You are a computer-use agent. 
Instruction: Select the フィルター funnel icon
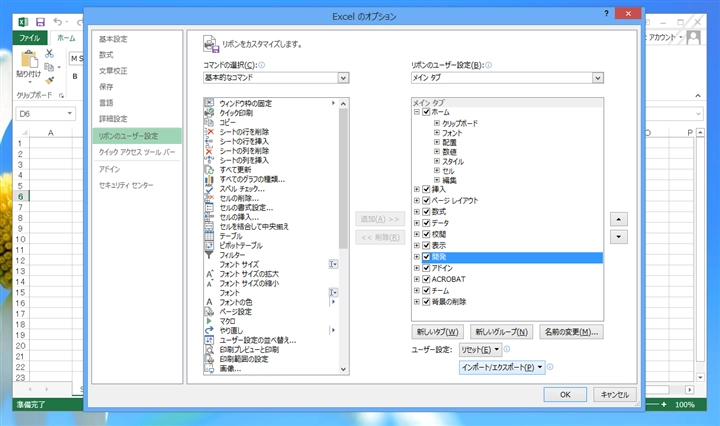(209, 255)
